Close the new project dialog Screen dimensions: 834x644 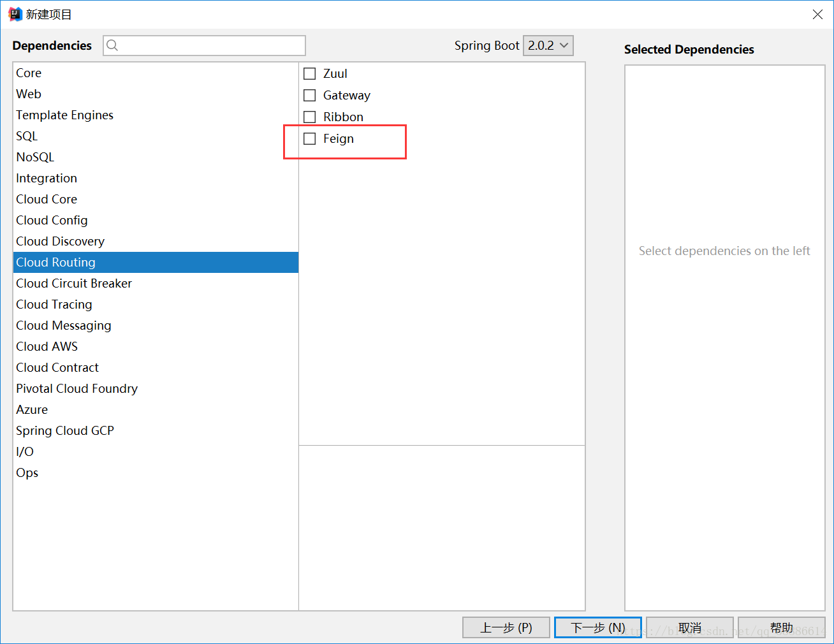pos(817,14)
